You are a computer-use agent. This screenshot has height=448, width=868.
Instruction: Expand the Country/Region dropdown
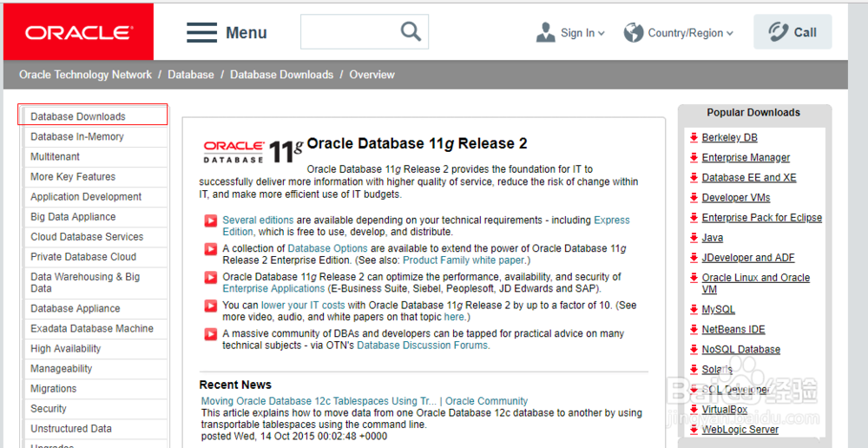pyautogui.click(x=730, y=33)
